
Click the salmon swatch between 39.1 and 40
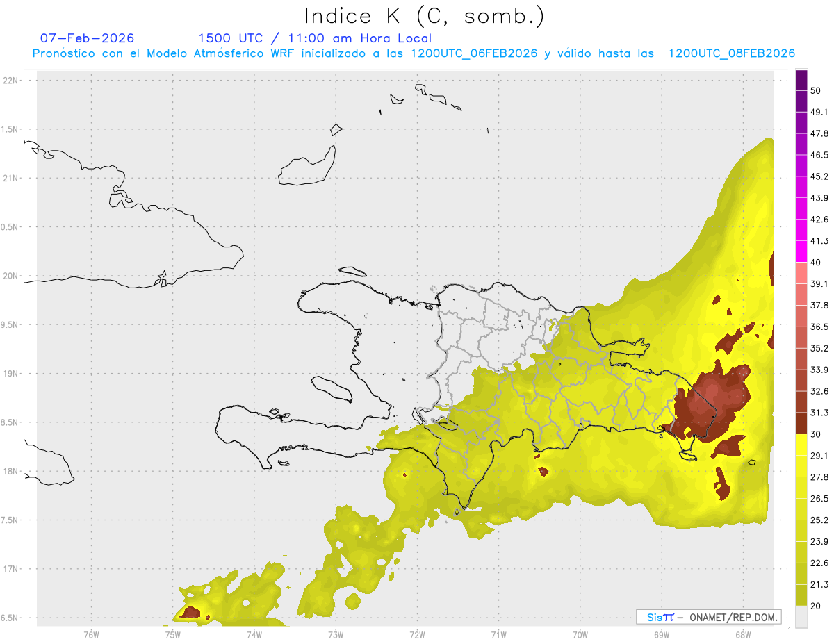coord(801,273)
